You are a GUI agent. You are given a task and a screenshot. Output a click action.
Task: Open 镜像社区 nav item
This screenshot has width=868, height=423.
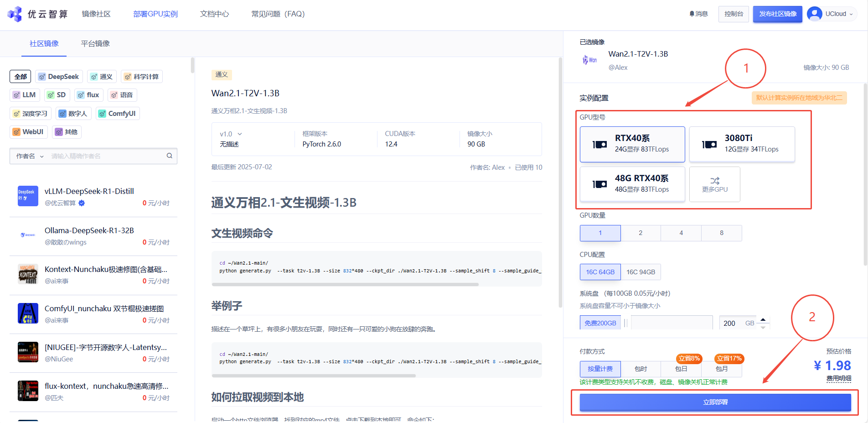tap(96, 14)
